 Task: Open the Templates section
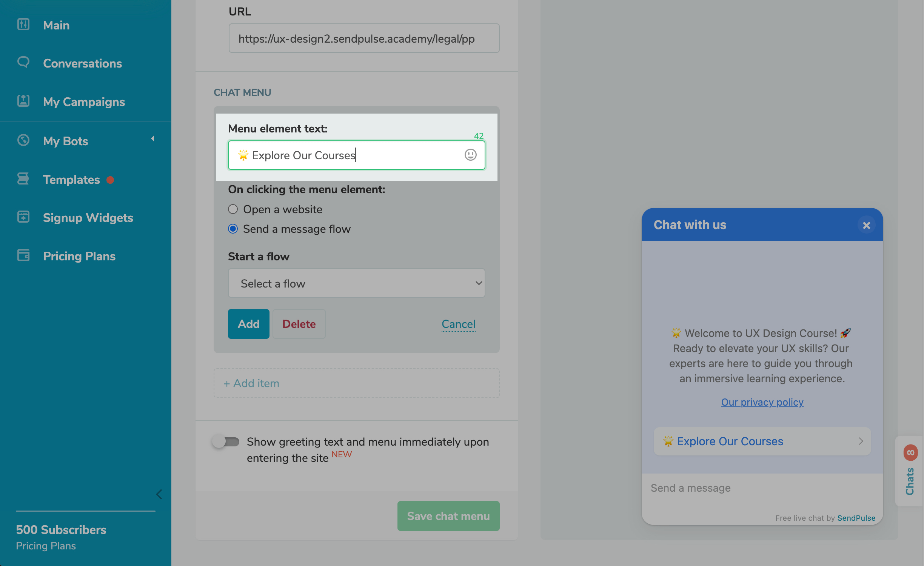(x=71, y=180)
